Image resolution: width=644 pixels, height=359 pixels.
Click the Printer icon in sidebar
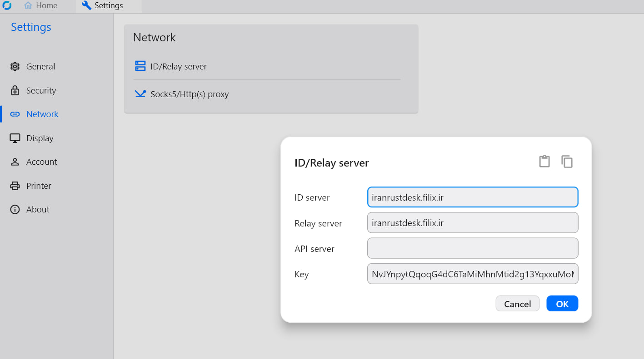click(15, 186)
